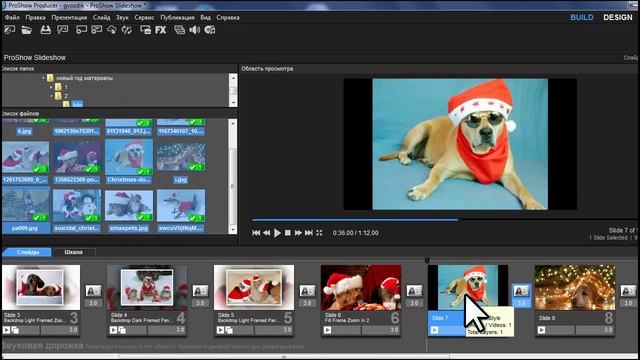The height and width of the screenshot is (360, 640).
Task: Step forward in the preview
Action: coord(298,233)
